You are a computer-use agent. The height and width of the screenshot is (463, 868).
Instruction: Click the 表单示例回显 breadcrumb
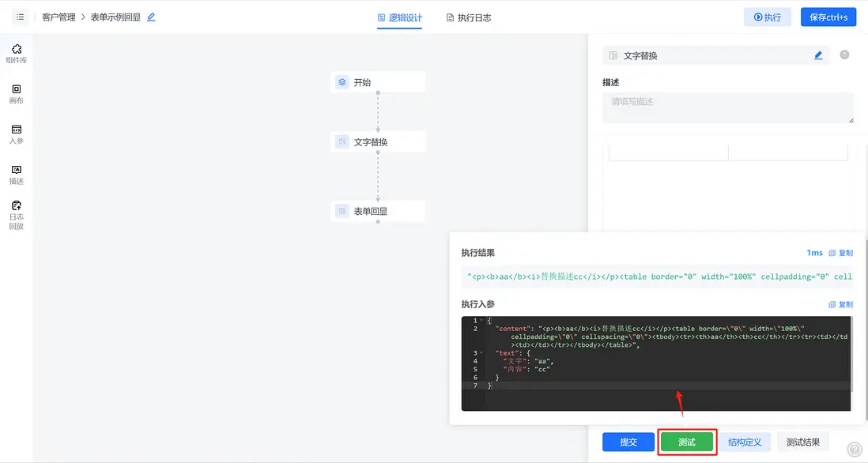click(115, 17)
